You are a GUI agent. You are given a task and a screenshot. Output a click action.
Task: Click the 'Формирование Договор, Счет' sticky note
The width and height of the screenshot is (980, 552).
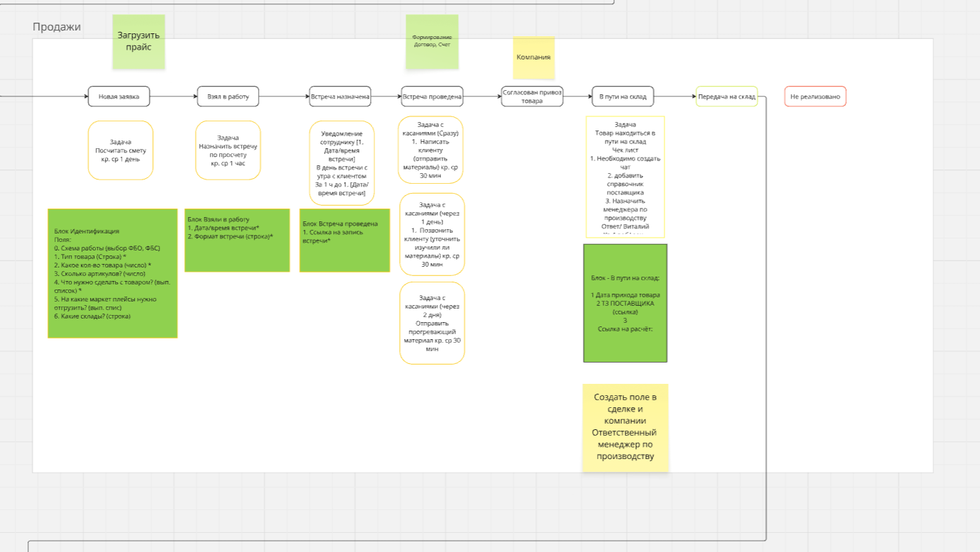click(x=432, y=42)
